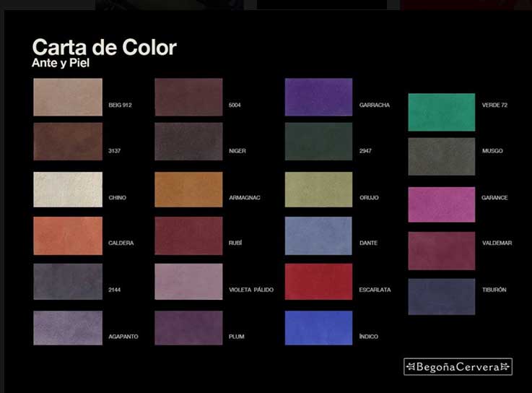Image resolution: width=532 pixels, height=393 pixels.
Task: Select the VERDE 72 green swatch
Action: tap(442, 112)
